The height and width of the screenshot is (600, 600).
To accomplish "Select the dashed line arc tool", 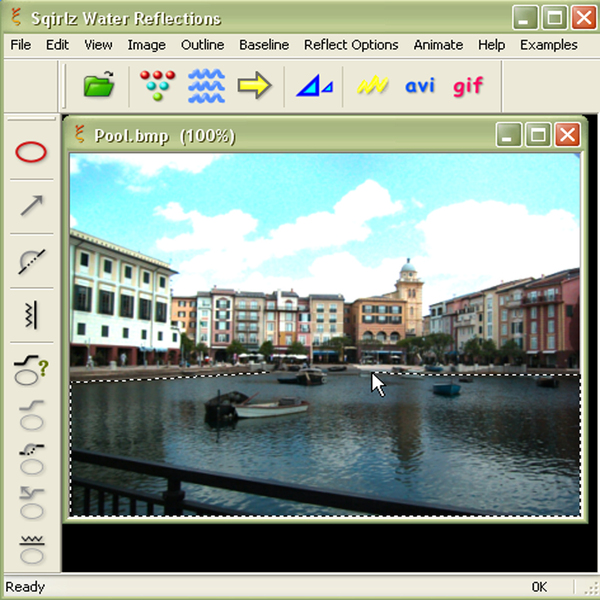I will [x=32, y=261].
